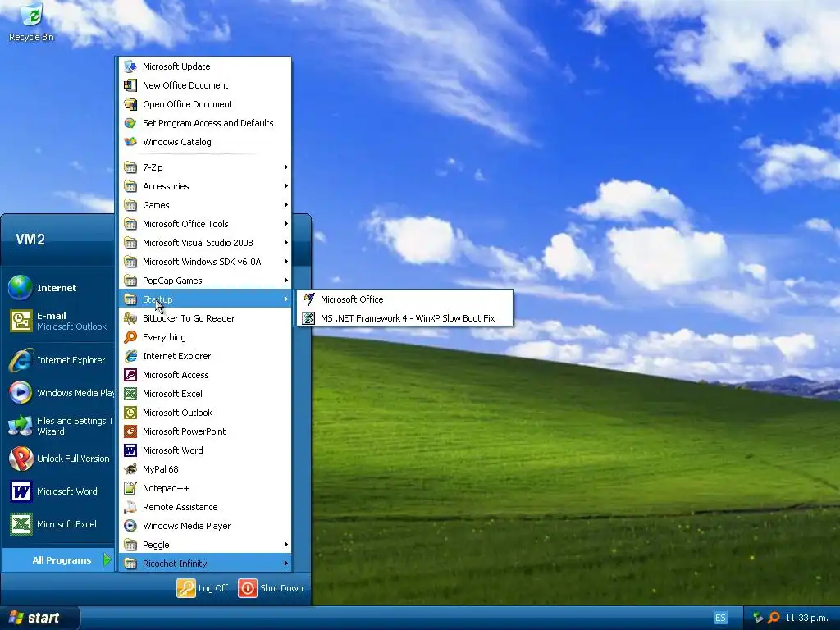The image size is (840, 630).
Task: Click Windows Media Player icon in All Programs list
Action: pos(130,526)
